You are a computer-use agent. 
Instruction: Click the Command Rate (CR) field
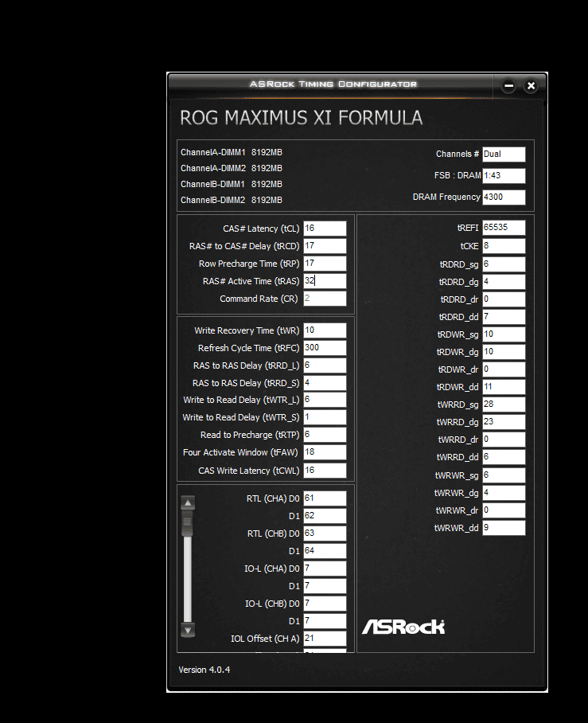(325, 299)
